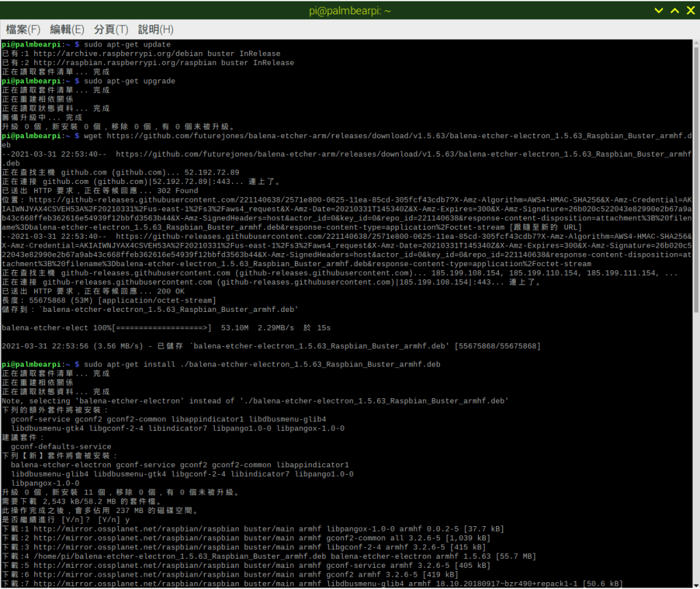Click the 'sudo apt-get update' command text
The height and width of the screenshot is (589, 700).
[x=118, y=44]
